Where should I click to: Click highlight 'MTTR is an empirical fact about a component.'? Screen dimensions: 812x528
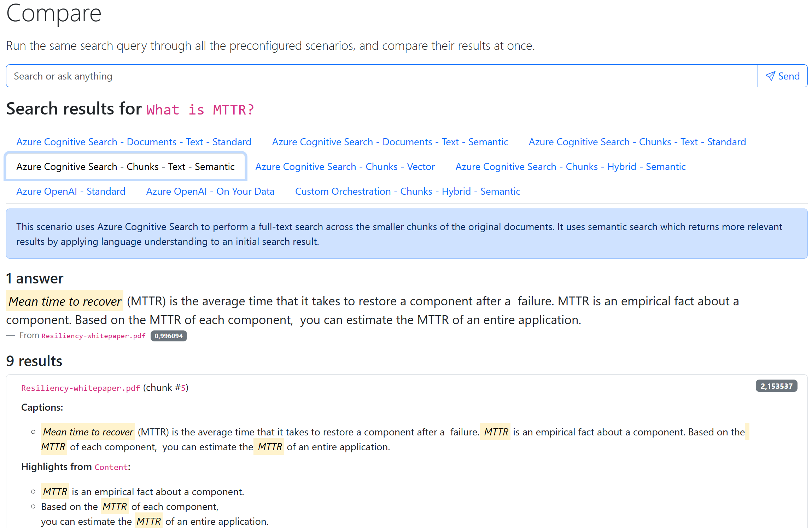(143, 492)
